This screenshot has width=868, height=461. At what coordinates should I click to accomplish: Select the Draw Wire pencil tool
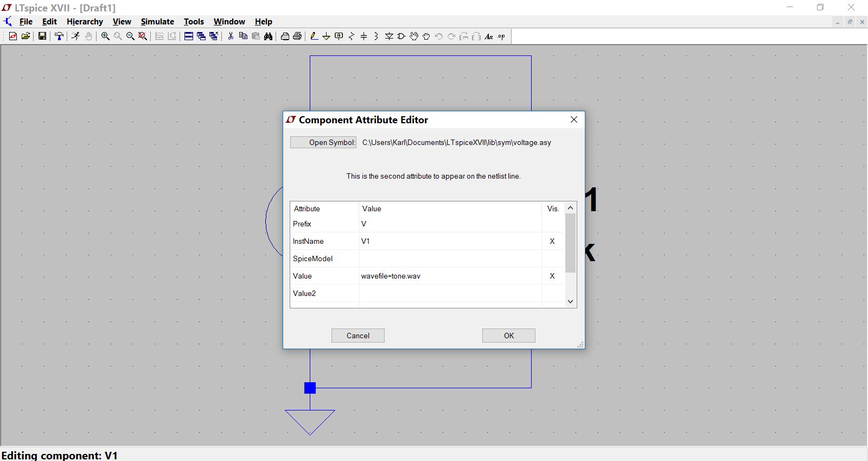click(314, 36)
